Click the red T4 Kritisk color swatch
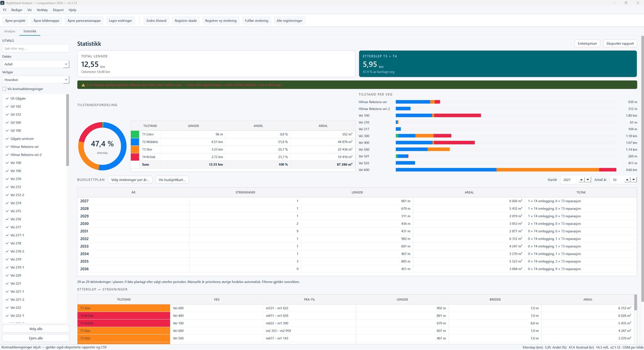Viewport: 644px width, 350px height. point(135,157)
